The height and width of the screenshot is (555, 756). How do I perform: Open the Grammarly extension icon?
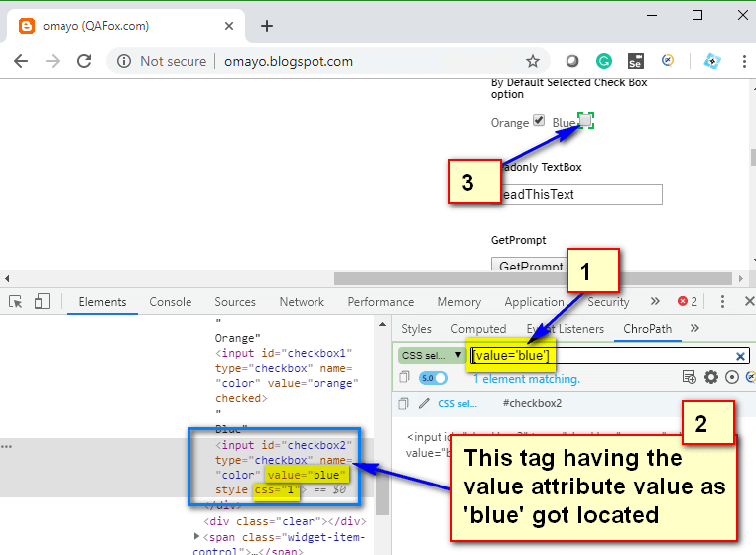pos(603,61)
